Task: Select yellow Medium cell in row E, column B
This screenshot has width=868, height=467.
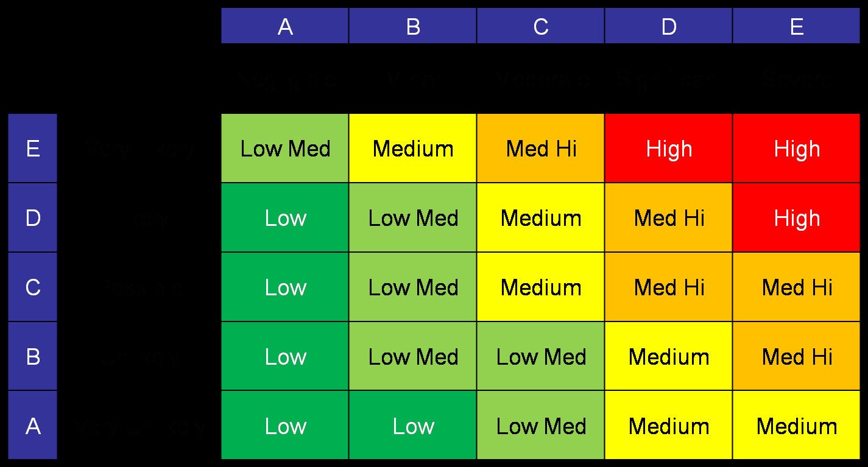Action: point(412,149)
